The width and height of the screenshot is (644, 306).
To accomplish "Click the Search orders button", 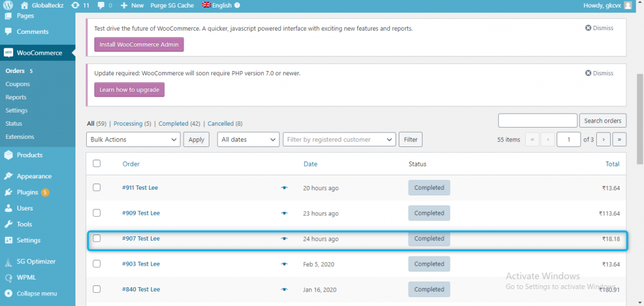I will pyautogui.click(x=603, y=121).
